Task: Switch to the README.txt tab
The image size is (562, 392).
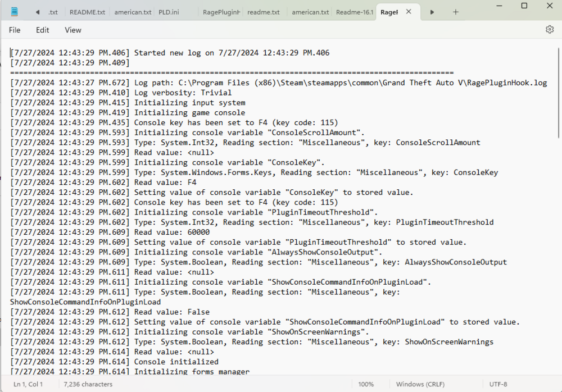Action: pyautogui.click(x=87, y=11)
